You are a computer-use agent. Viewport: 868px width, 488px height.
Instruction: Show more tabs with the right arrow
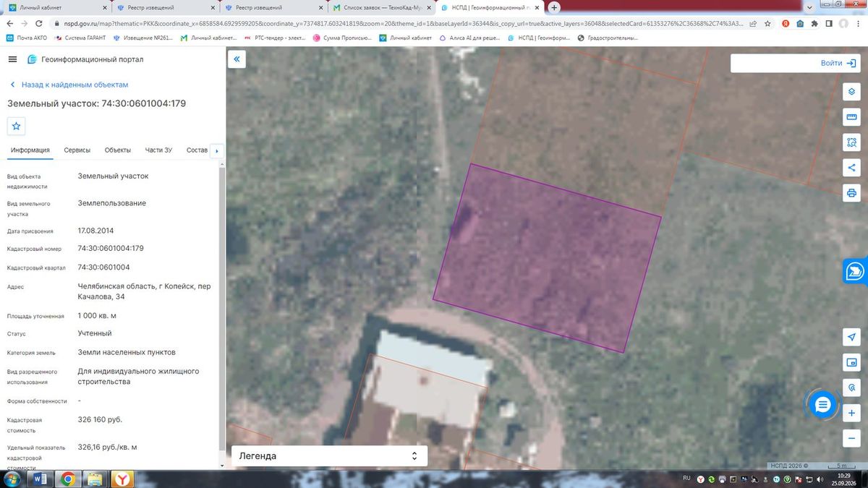coord(217,150)
